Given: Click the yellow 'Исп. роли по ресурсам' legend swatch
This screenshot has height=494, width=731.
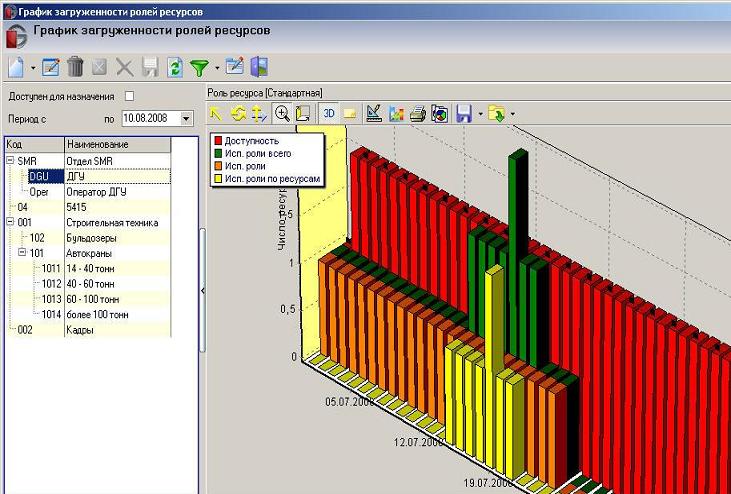Looking at the screenshot, I should (x=217, y=178).
